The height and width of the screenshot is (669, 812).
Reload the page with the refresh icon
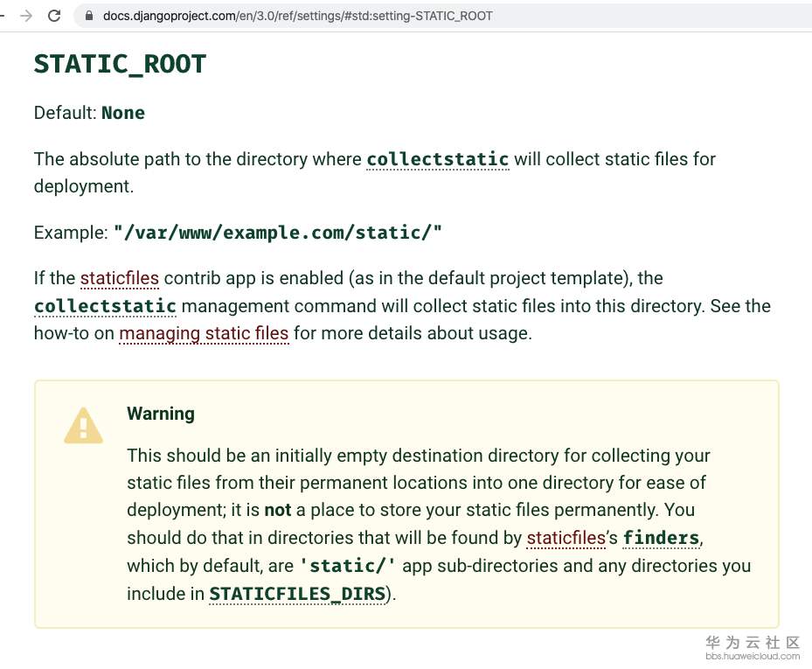tap(54, 16)
